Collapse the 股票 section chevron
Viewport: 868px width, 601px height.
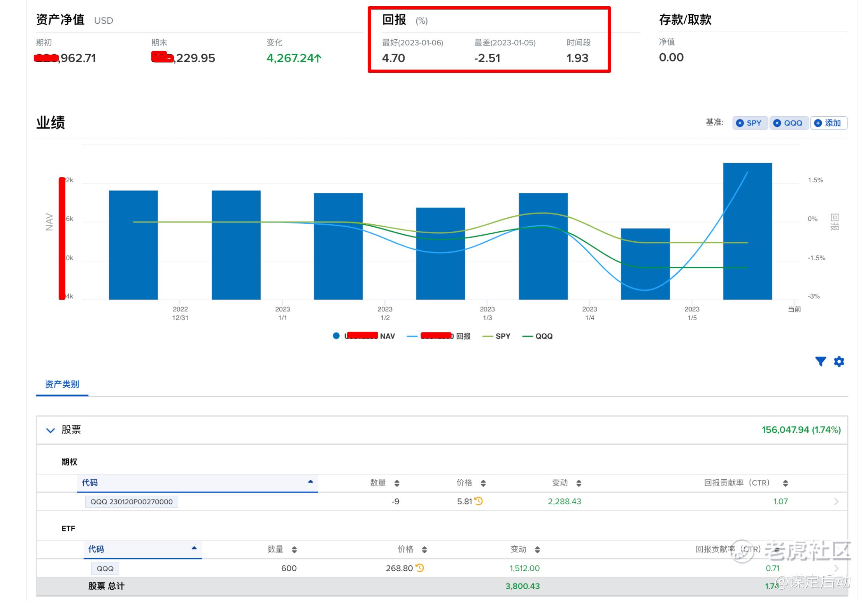pos(50,430)
